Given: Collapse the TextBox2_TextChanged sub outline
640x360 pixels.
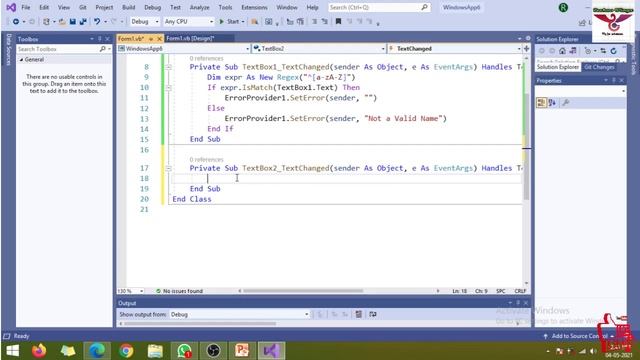Looking at the screenshot, I should [169, 168].
